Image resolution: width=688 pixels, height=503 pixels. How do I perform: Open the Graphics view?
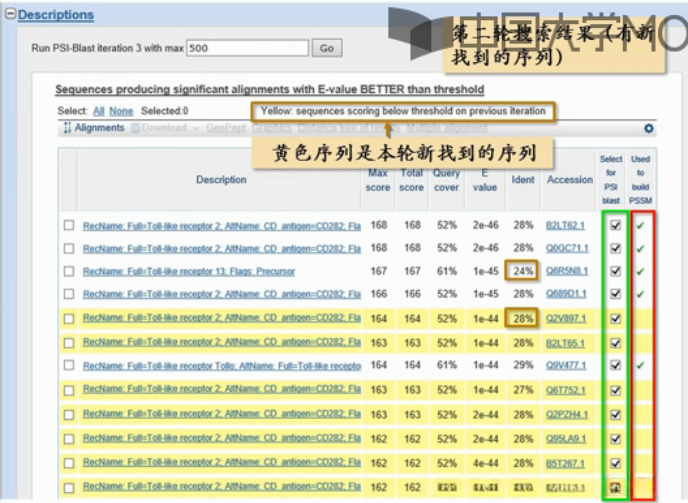pyautogui.click(x=272, y=128)
